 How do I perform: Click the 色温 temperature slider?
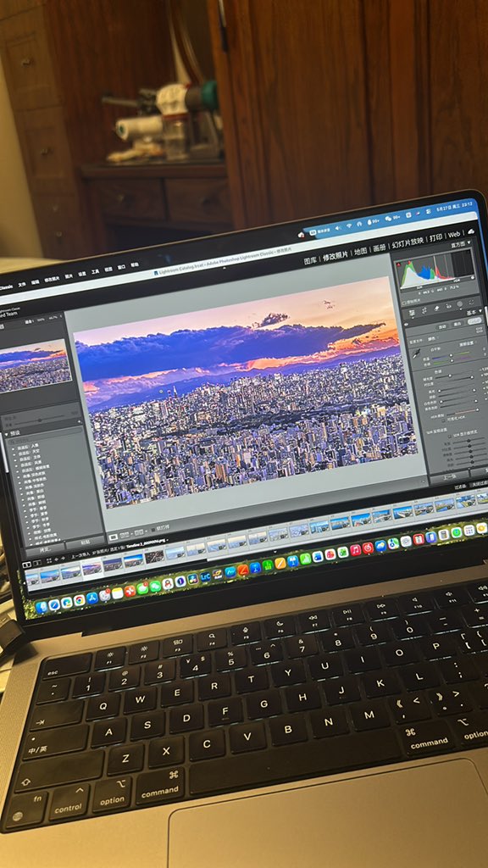(451, 355)
